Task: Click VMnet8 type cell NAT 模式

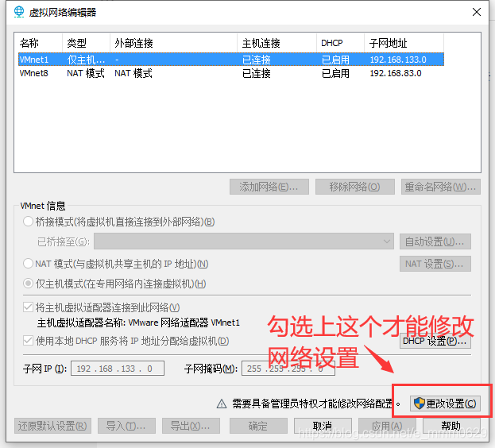Action: (x=86, y=73)
